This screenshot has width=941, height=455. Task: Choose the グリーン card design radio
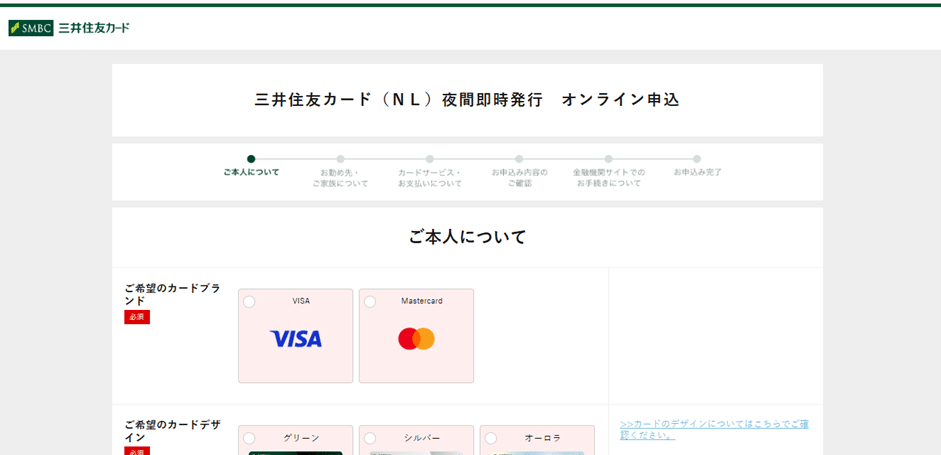(249, 438)
